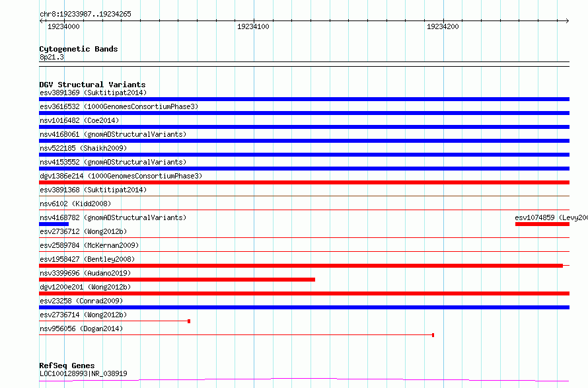
Task: Click the thin line of esv3891368
Action: (304, 196)
